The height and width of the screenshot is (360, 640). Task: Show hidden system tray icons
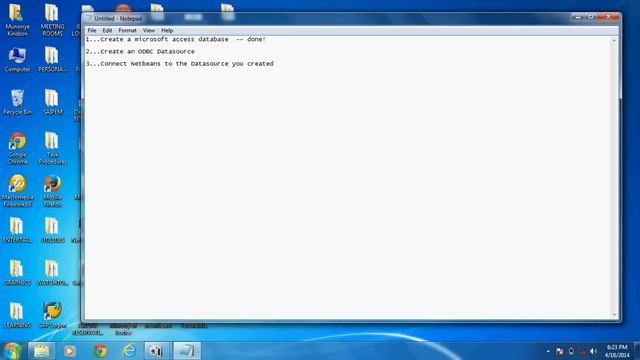548,351
